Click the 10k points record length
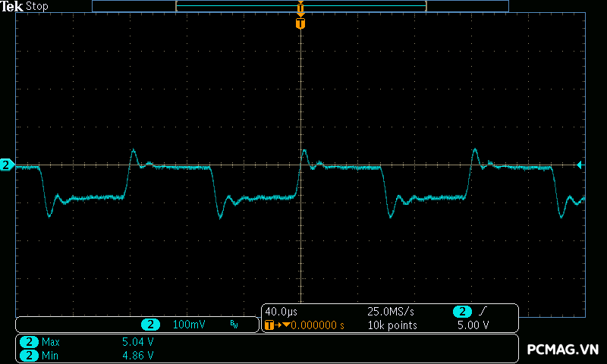Screen dimensions: 607x364 [392, 325]
